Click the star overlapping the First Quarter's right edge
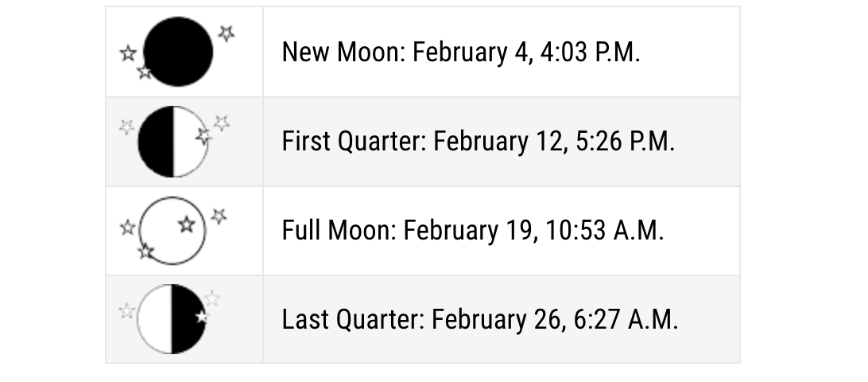Screen dimensions: 868x382 click(203, 137)
